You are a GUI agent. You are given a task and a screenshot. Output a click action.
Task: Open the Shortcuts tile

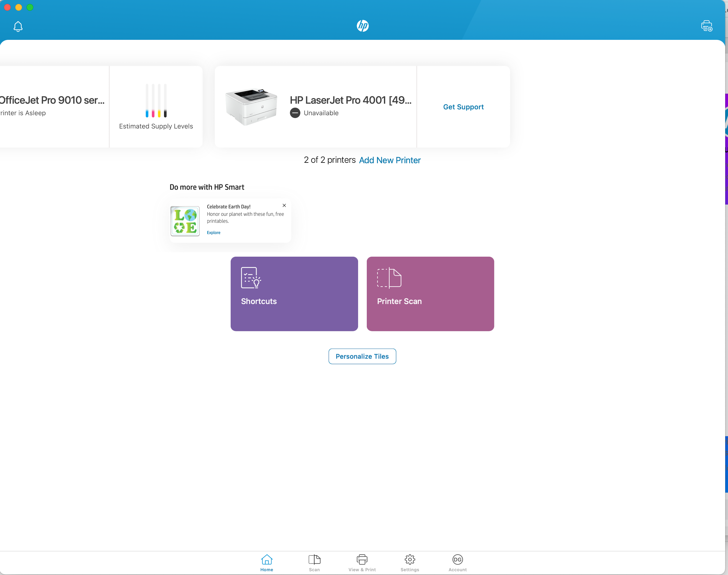[294, 294]
